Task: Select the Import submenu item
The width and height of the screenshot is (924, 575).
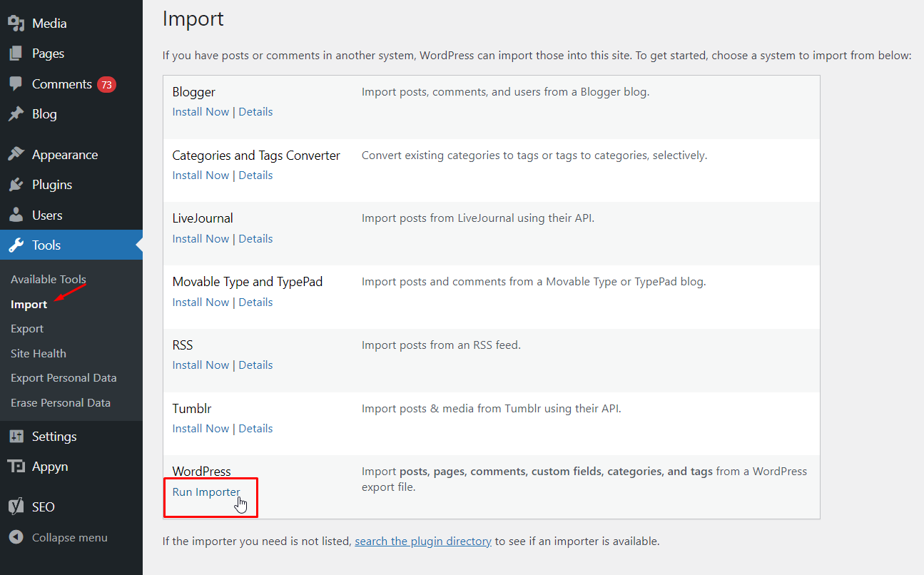Action: coord(29,305)
